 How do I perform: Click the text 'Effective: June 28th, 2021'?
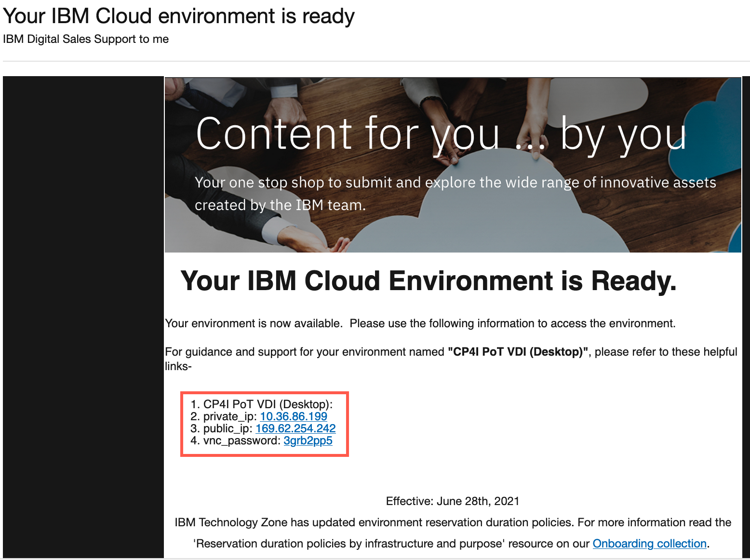click(453, 501)
